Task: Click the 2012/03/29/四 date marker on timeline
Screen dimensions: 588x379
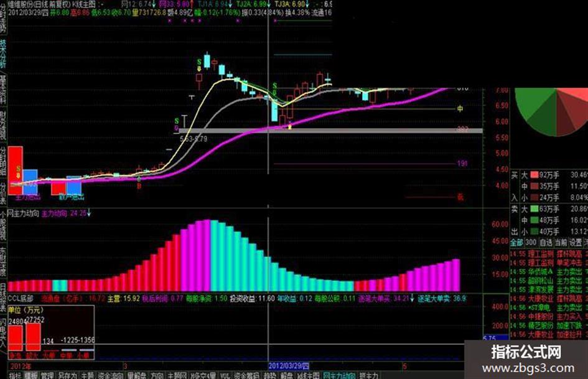Action: coord(288,366)
